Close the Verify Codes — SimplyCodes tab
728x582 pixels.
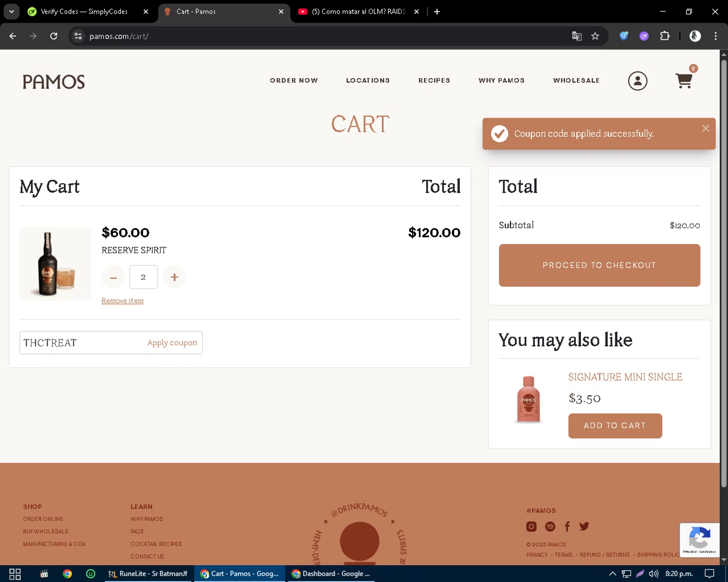146,12
